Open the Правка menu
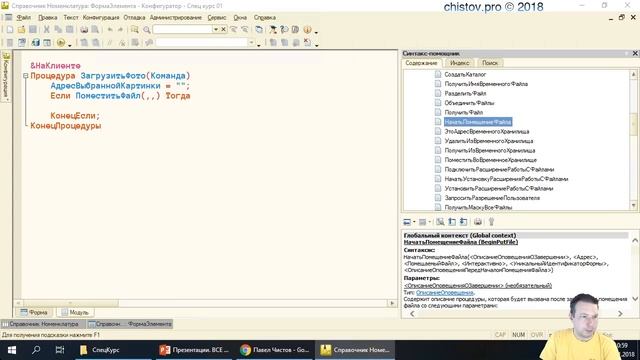Image resolution: width=640 pixels, height=360 pixels. pyautogui.click(x=47, y=18)
